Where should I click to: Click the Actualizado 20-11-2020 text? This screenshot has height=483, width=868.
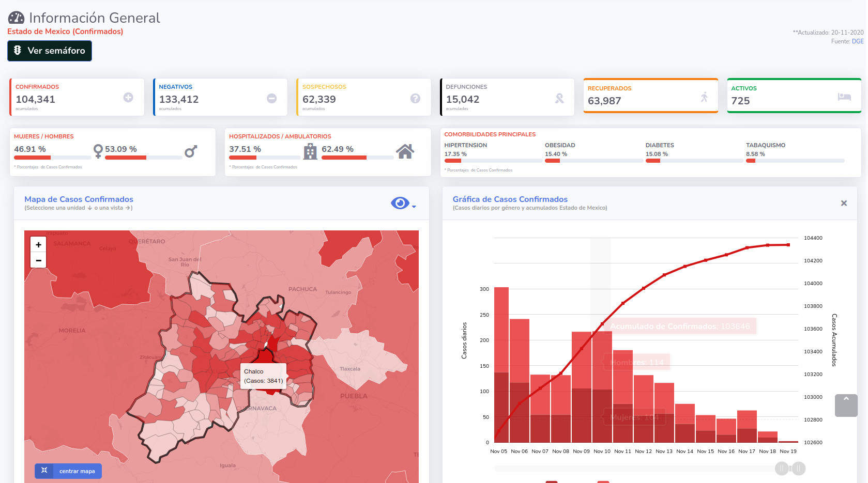pos(828,33)
